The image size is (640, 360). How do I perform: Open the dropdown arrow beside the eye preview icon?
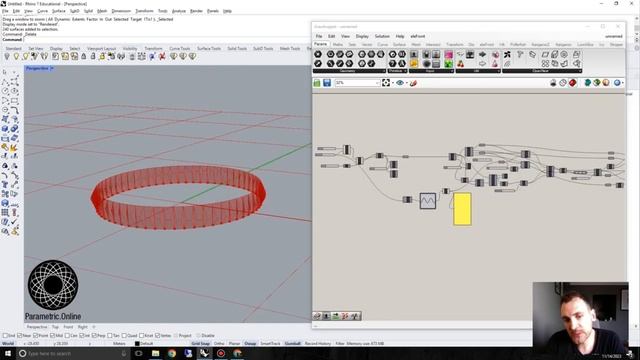[406, 83]
